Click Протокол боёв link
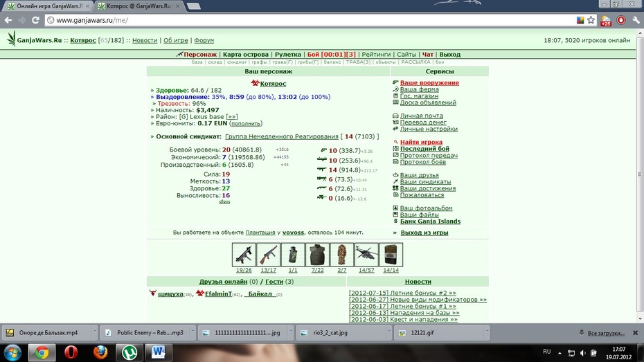Screen dimensions: 644x362 pyautogui.click(x=422, y=162)
